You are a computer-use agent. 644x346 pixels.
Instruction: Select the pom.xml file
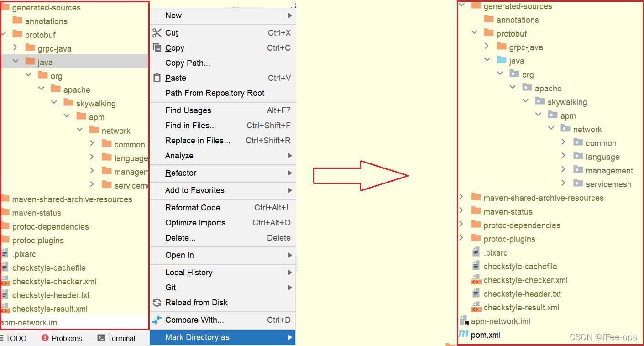pos(486,335)
